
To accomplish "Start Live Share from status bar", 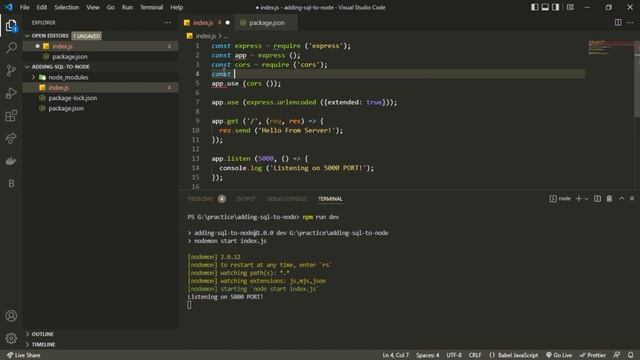I will click(x=23, y=355).
